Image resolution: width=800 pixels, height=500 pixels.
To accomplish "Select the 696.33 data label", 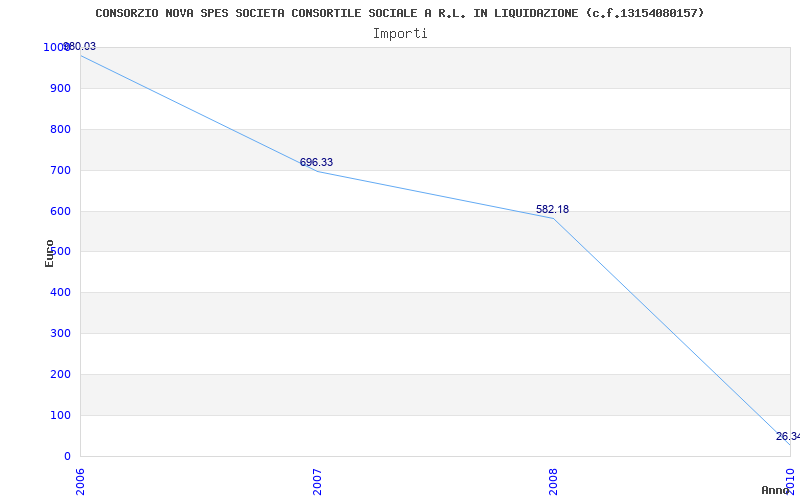I will (316, 162).
